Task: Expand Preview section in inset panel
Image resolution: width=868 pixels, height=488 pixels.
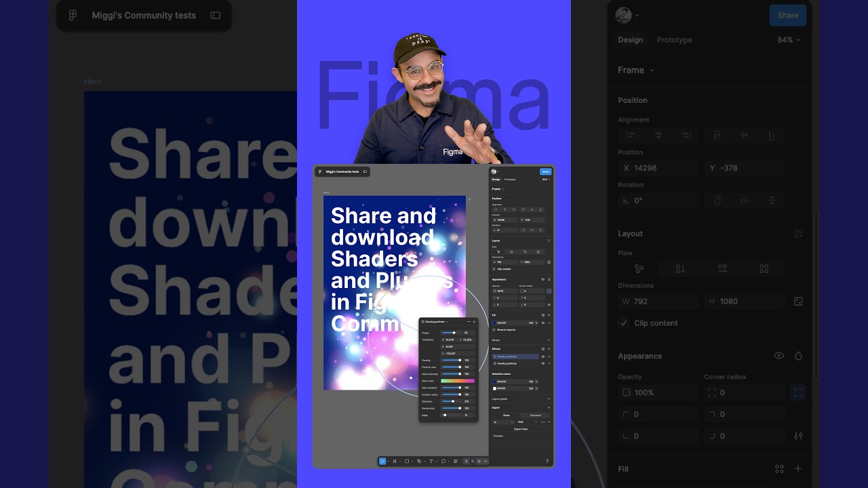Action: [498, 436]
